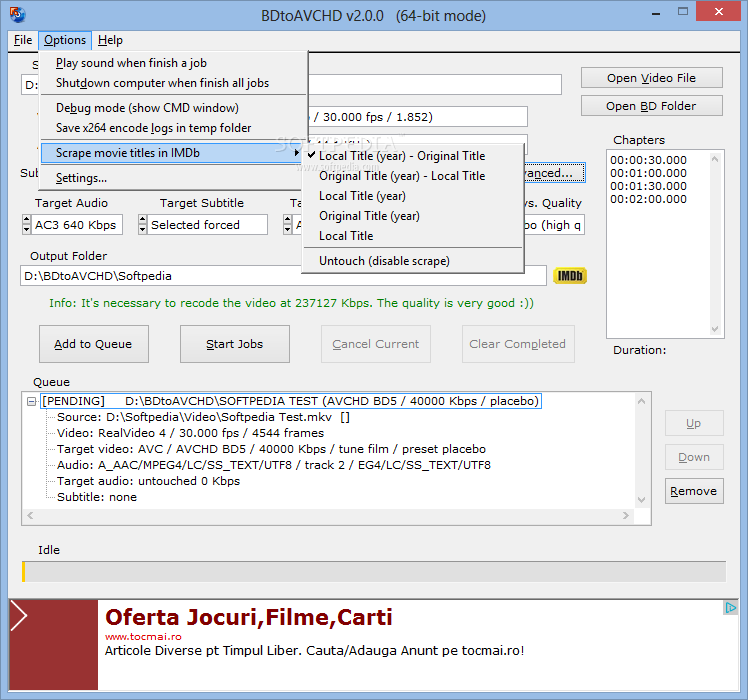Image resolution: width=748 pixels, height=700 pixels.
Task: Close the open Options menu
Action: tap(65, 40)
